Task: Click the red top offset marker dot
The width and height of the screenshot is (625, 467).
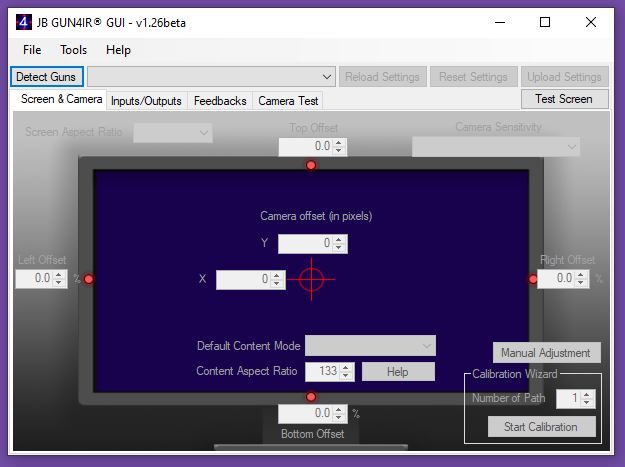Action: tap(311, 165)
